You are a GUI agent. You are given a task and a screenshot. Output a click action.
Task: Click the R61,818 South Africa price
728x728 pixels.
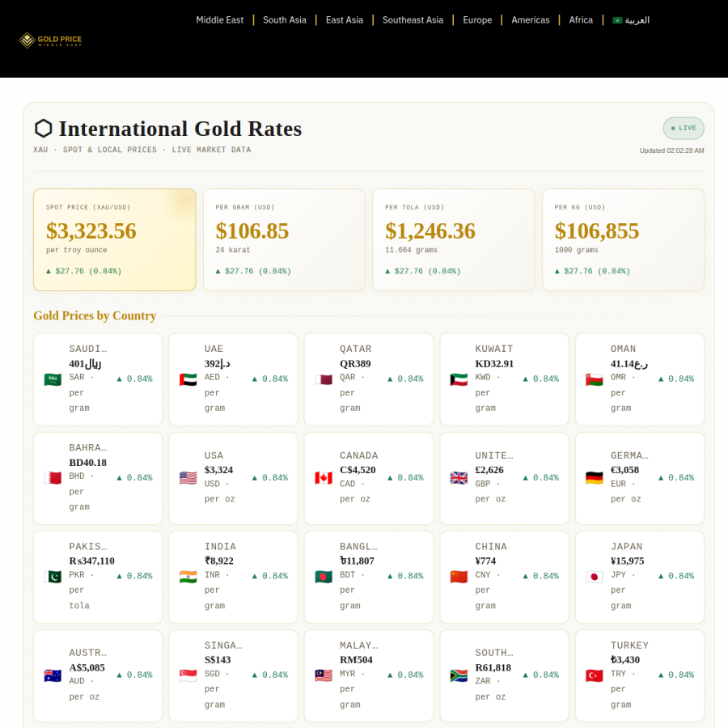click(x=493, y=667)
